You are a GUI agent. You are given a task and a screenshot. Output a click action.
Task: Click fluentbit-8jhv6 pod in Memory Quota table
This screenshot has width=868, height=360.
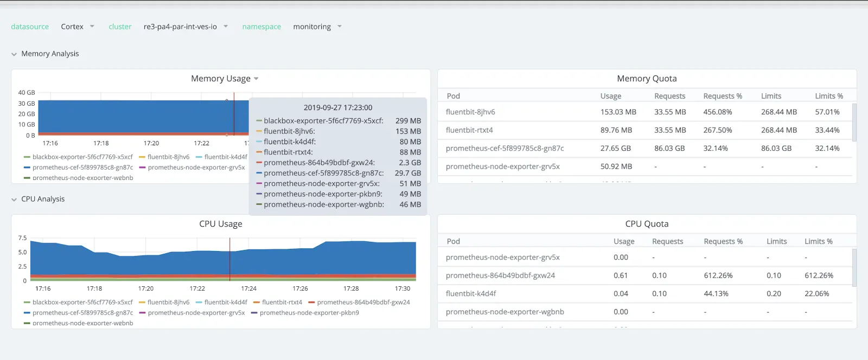(x=470, y=112)
